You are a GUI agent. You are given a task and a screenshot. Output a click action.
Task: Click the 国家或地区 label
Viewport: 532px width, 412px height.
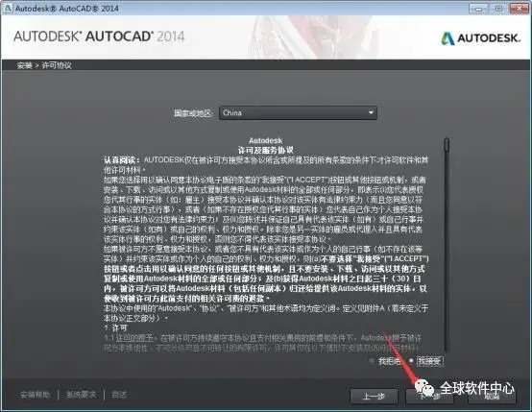(194, 113)
